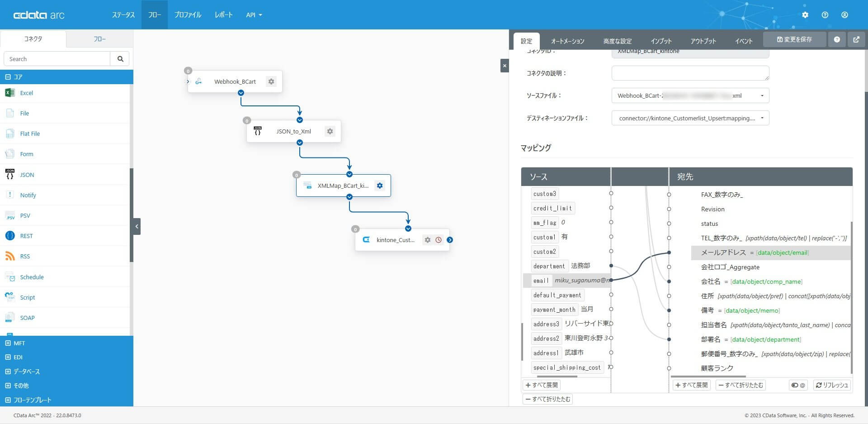868x424 pixels.
Task: Select the RSS connector icon
Action: click(10, 256)
